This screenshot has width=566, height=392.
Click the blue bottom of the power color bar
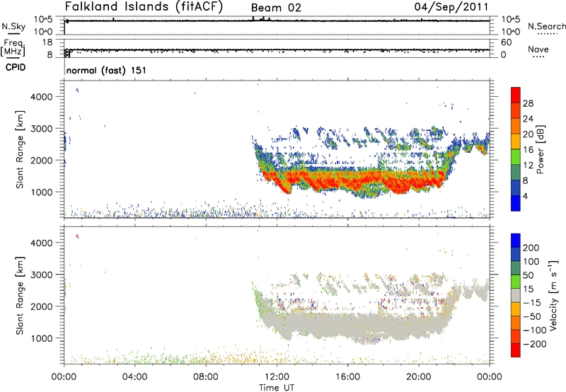tap(516, 203)
